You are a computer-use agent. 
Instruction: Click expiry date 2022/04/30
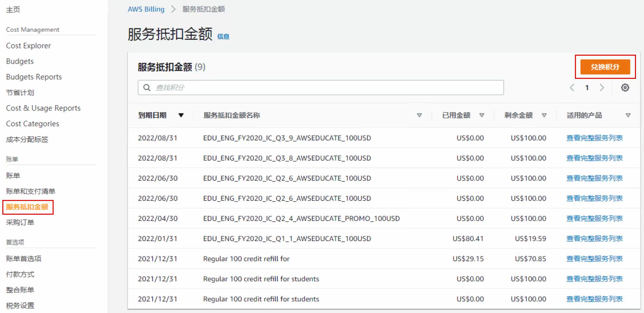click(158, 218)
